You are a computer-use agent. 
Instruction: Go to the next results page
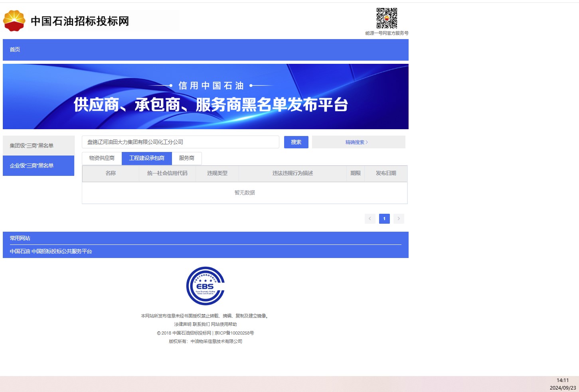click(x=399, y=219)
